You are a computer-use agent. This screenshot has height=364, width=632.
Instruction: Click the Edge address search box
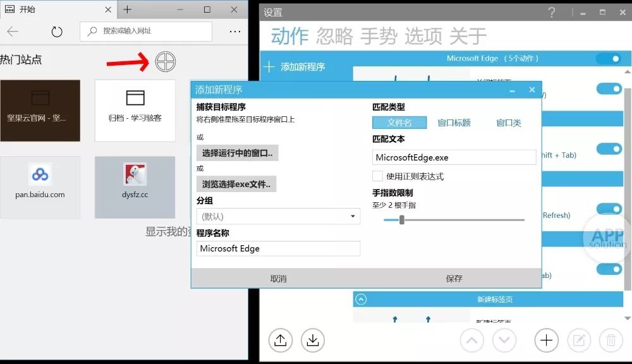click(146, 31)
